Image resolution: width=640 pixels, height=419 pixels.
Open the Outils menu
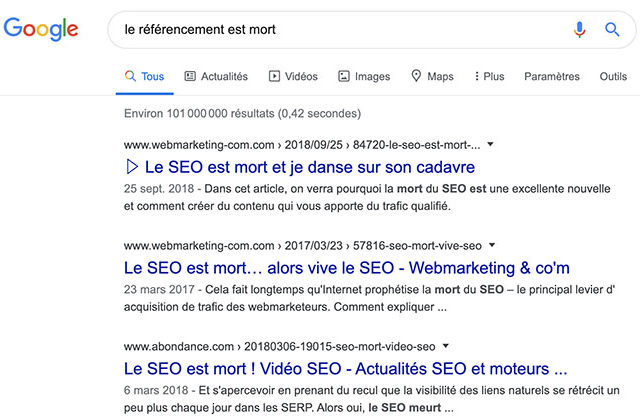click(613, 76)
